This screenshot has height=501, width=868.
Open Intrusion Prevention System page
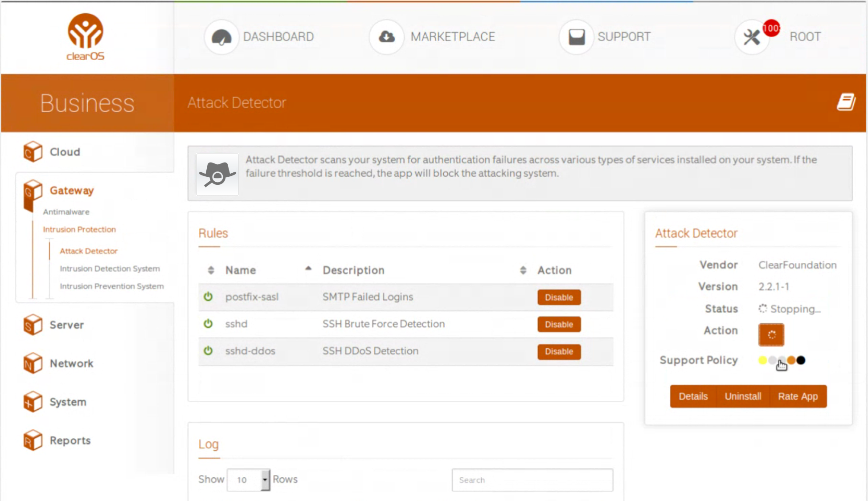(112, 286)
